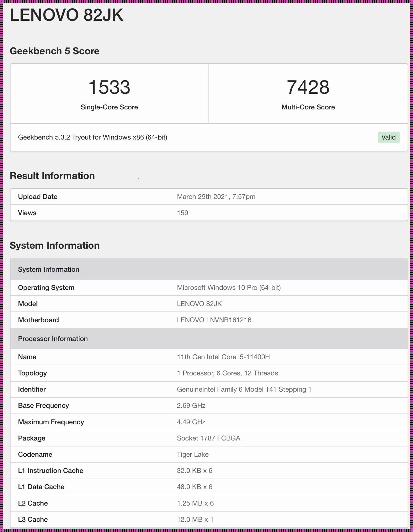Click the LENOVO LNVNB161216 motherboard value

pyautogui.click(x=214, y=320)
